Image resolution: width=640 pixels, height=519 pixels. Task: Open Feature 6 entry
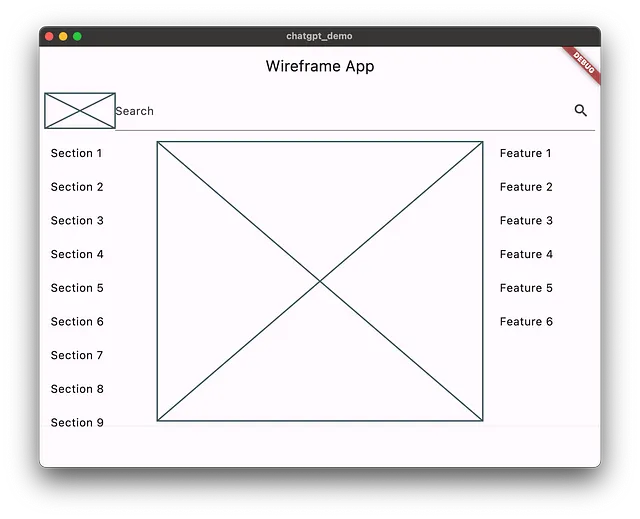point(526,322)
